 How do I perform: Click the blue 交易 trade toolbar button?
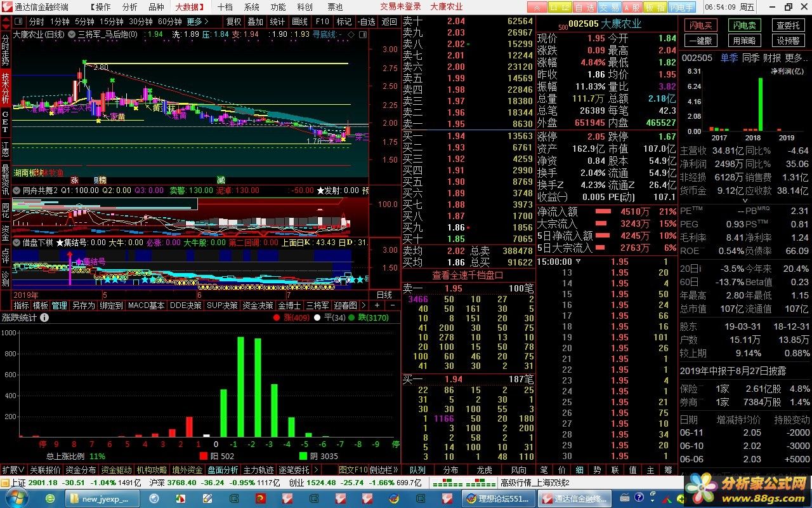609,7
